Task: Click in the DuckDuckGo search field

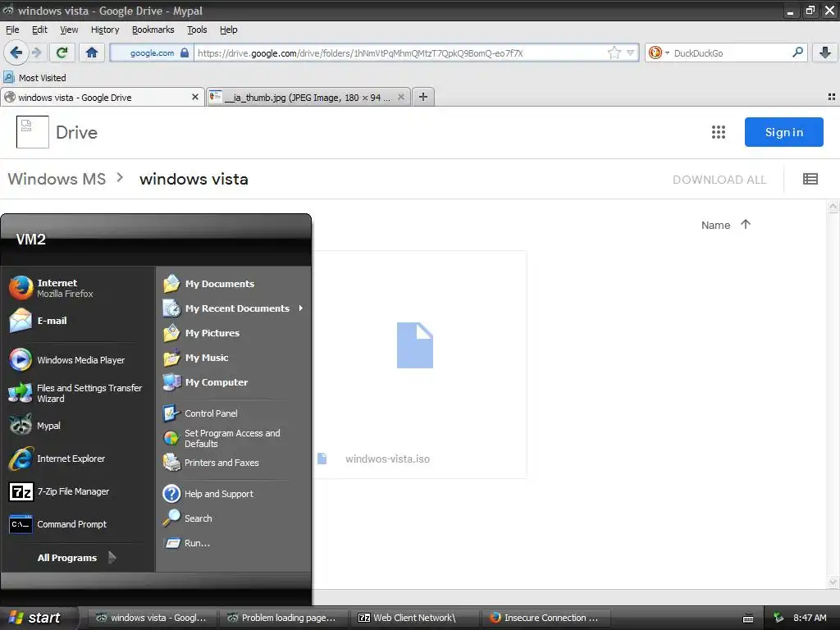Action: (x=731, y=52)
